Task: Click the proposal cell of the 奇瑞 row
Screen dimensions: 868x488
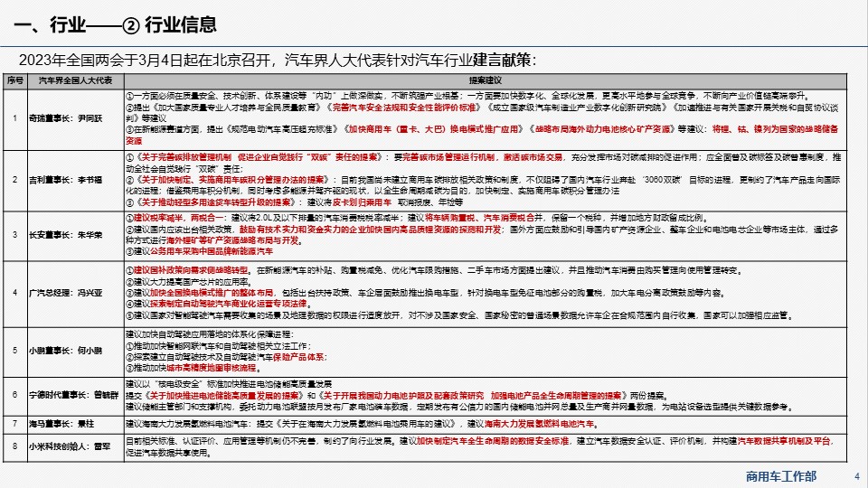Action: pos(485,119)
